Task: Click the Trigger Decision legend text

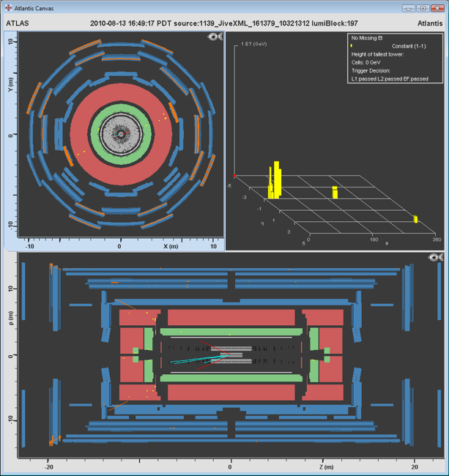Action: (x=371, y=70)
